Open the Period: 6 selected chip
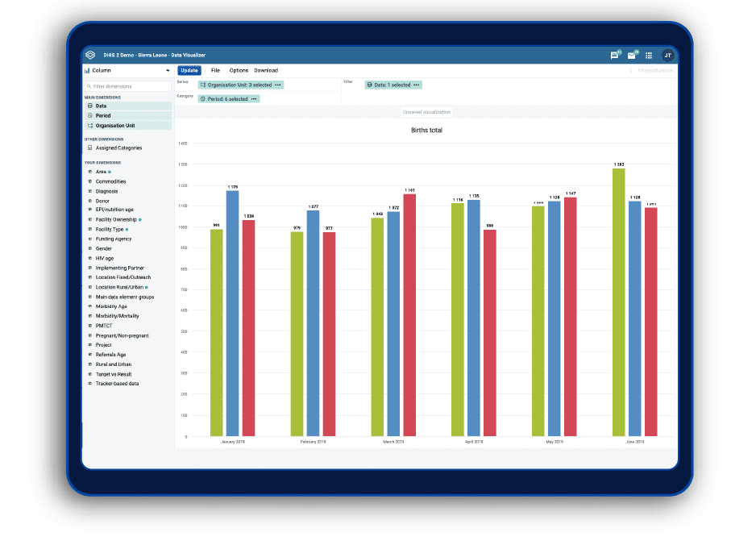The height and width of the screenshot is (549, 756). (x=229, y=99)
